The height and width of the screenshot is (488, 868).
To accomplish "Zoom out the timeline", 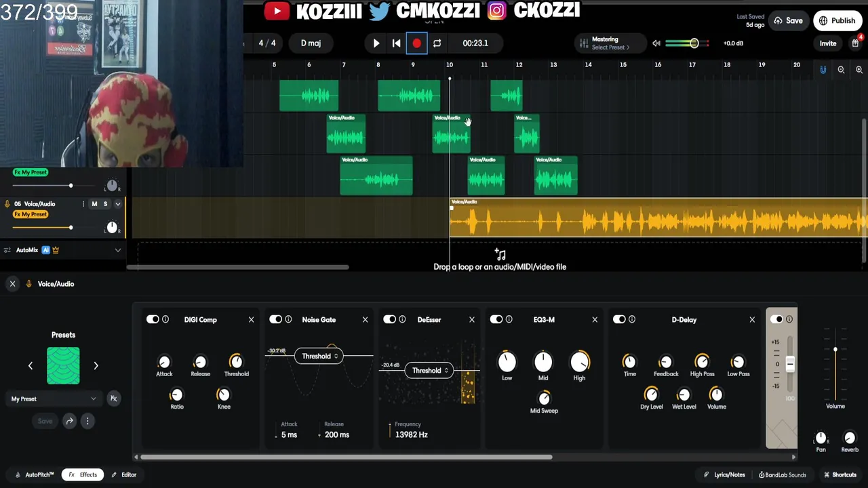I will click(841, 70).
